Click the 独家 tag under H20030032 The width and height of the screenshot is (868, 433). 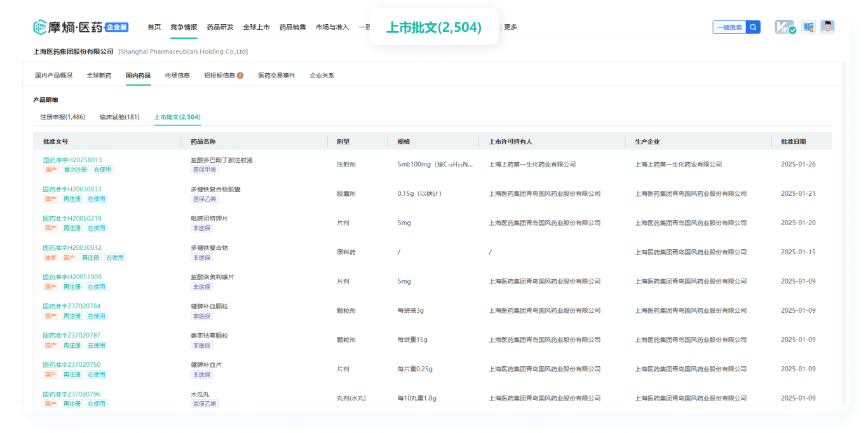tap(51, 258)
